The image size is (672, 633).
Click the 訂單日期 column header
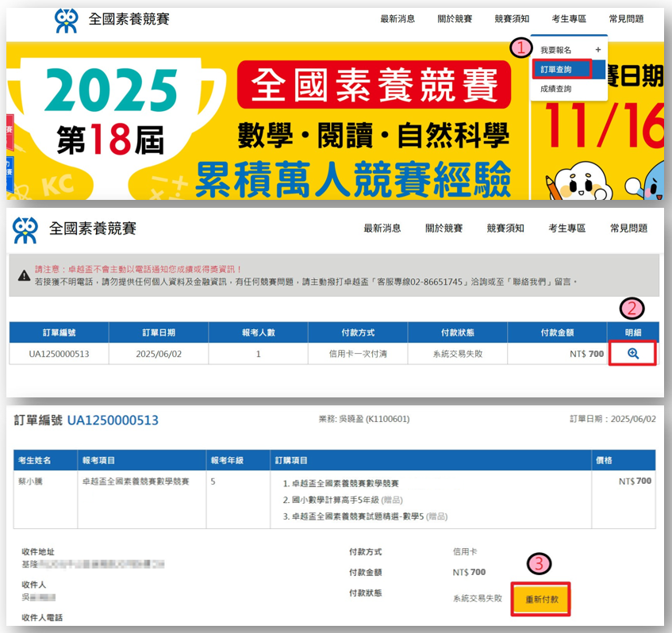tap(159, 332)
